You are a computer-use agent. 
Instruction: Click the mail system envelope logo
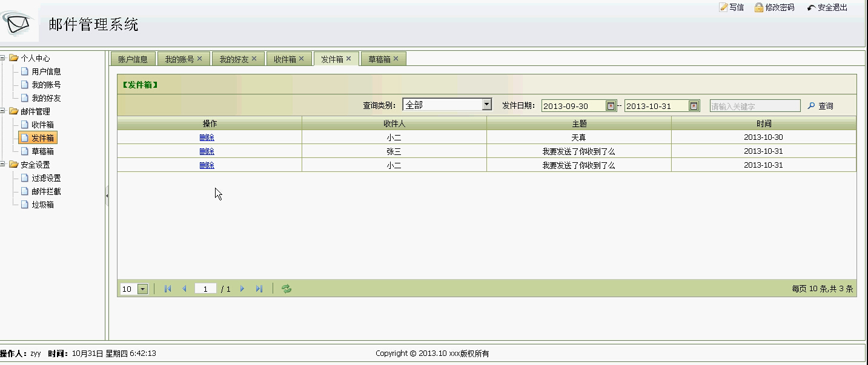pos(18,24)
